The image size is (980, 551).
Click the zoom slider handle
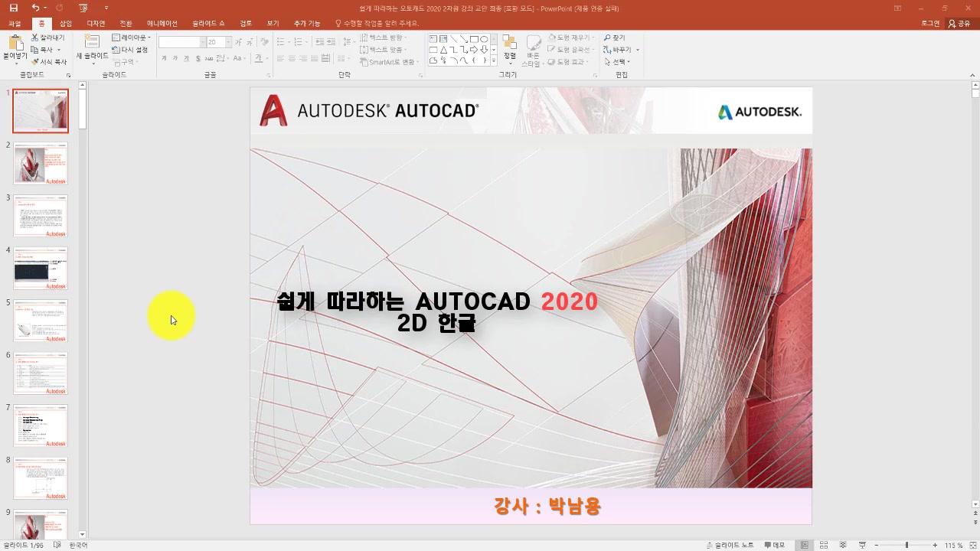coord(906,546)
